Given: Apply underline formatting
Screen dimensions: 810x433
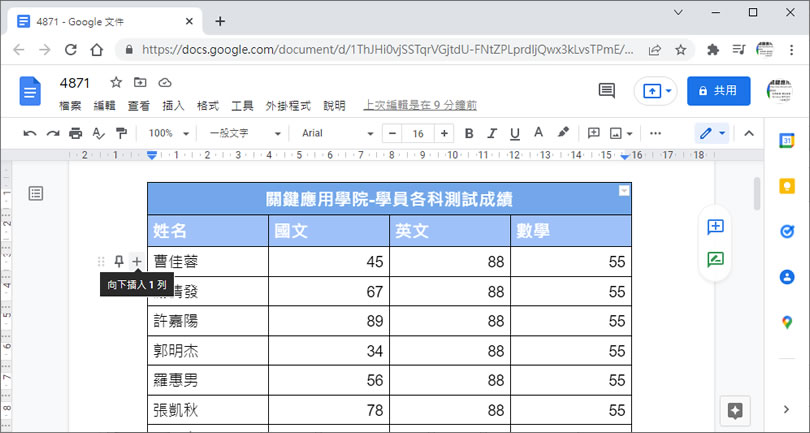Looking at the screenshot, I should (515, 133).
